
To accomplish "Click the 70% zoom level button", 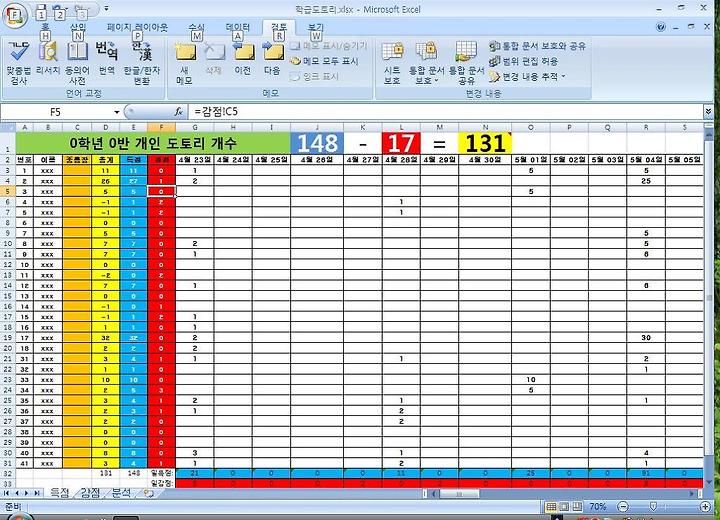I will (x=597, y=507).
